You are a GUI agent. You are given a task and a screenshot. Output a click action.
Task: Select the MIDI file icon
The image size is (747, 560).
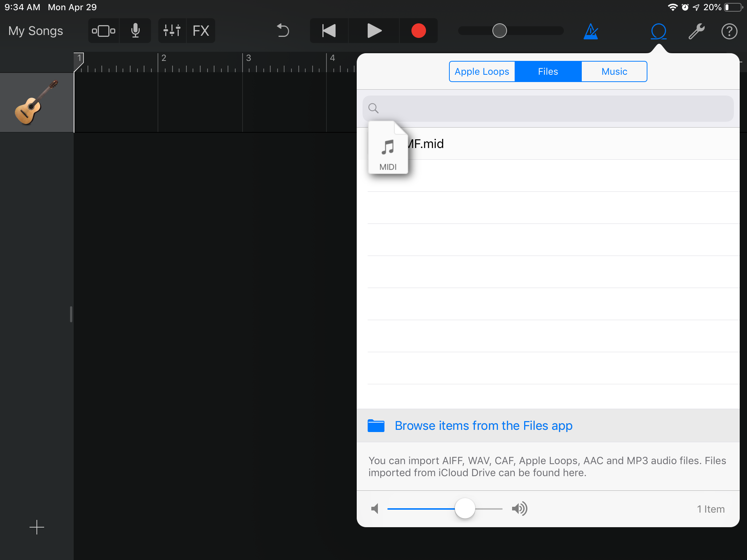pyautogui.click(x=388, y=147)
